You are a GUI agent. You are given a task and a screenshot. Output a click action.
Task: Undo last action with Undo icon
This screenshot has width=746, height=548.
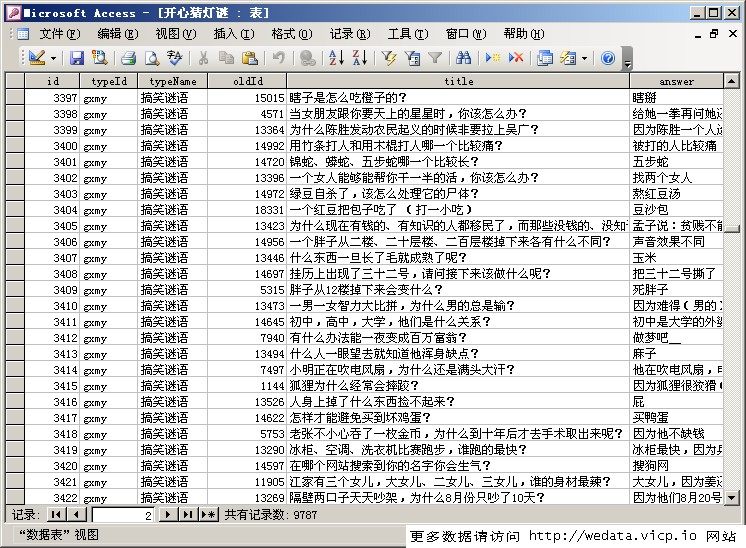pyautogui.click(x=278, y=58)
